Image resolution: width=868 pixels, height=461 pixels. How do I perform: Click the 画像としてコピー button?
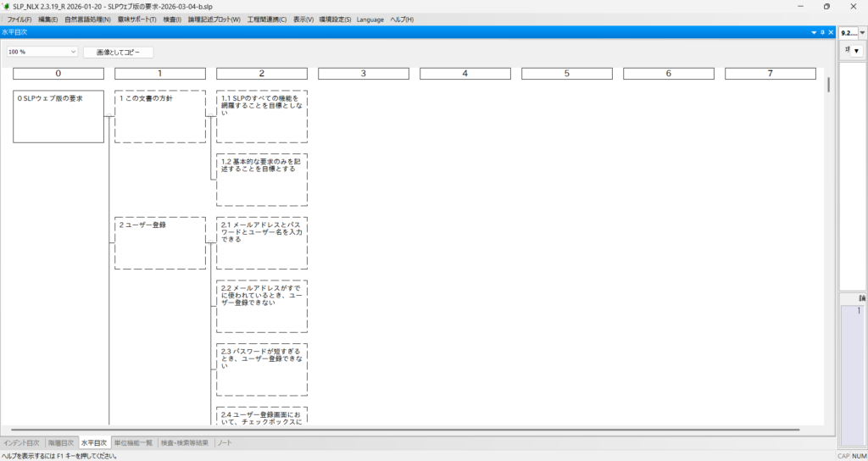pos(118,52)
